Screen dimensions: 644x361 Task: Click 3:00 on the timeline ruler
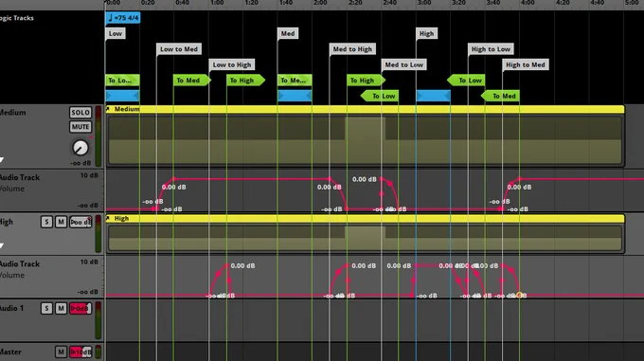point(424,3)
